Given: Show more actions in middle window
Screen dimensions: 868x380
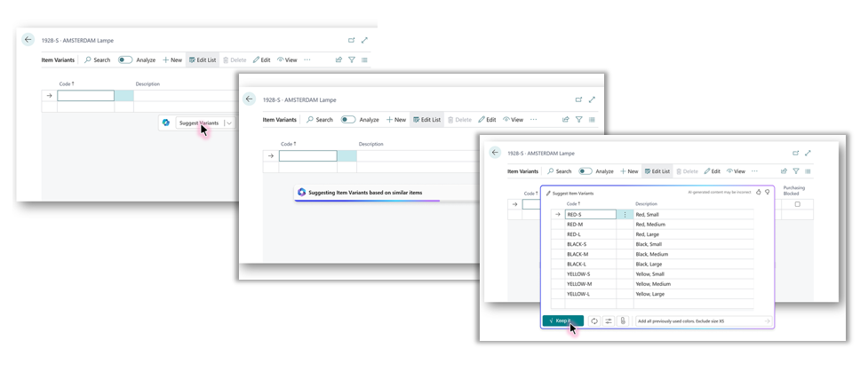Looking at the screenshot, I should 534,120.
